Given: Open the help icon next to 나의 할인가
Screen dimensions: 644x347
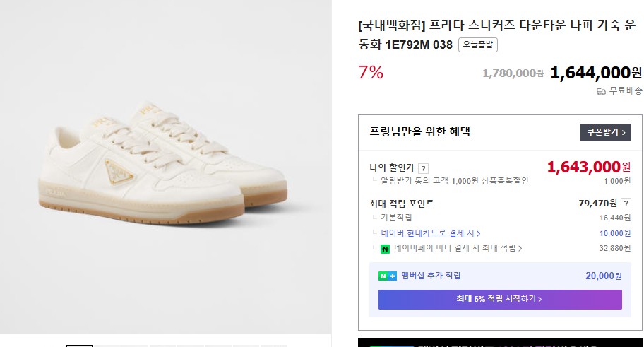Looking at the screenshot, I should click(x=423, y=168).
